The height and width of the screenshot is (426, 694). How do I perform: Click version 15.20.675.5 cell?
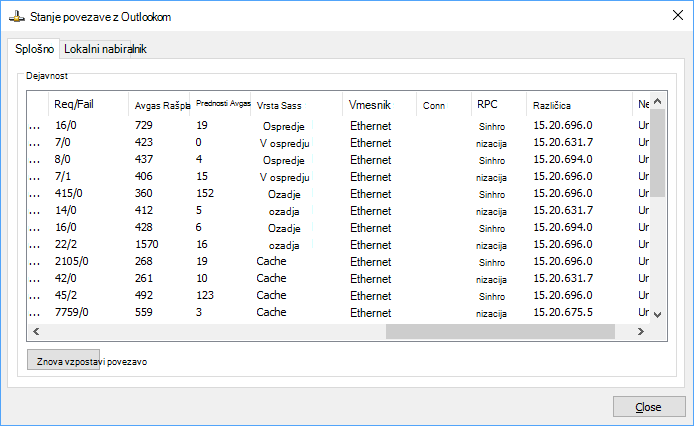[x=563, y=312]
